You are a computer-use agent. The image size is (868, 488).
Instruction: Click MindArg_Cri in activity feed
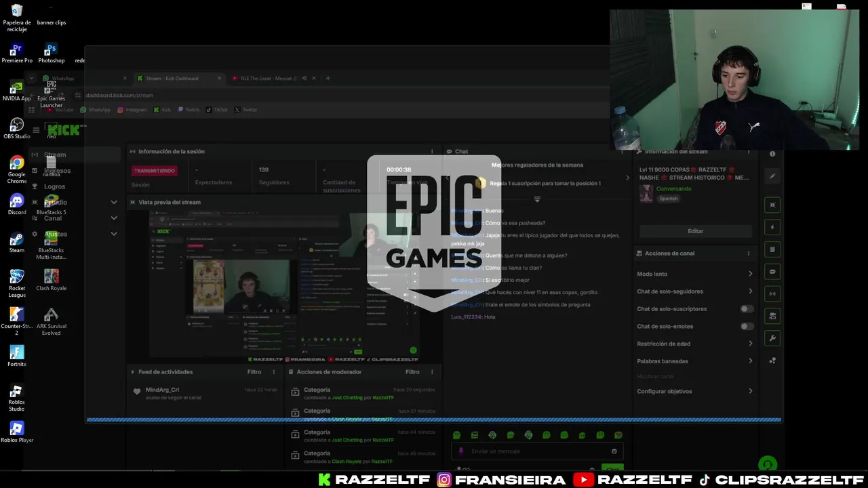[x=162, y=390]
